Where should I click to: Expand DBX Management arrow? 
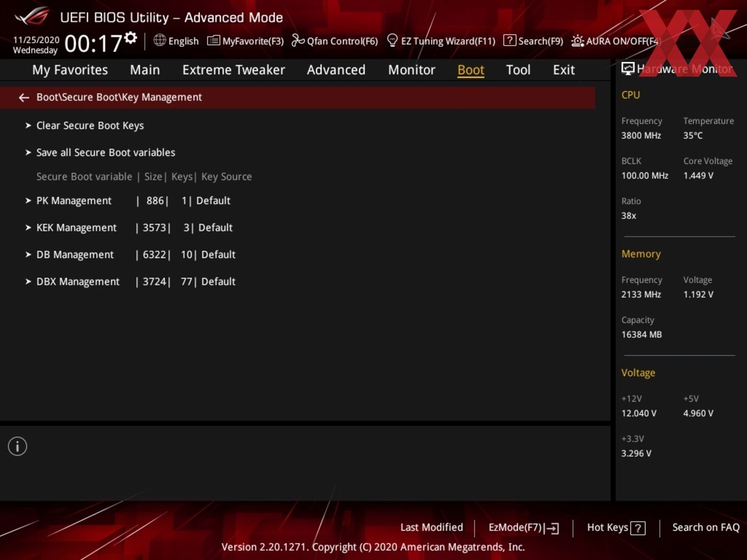(28, 281)
